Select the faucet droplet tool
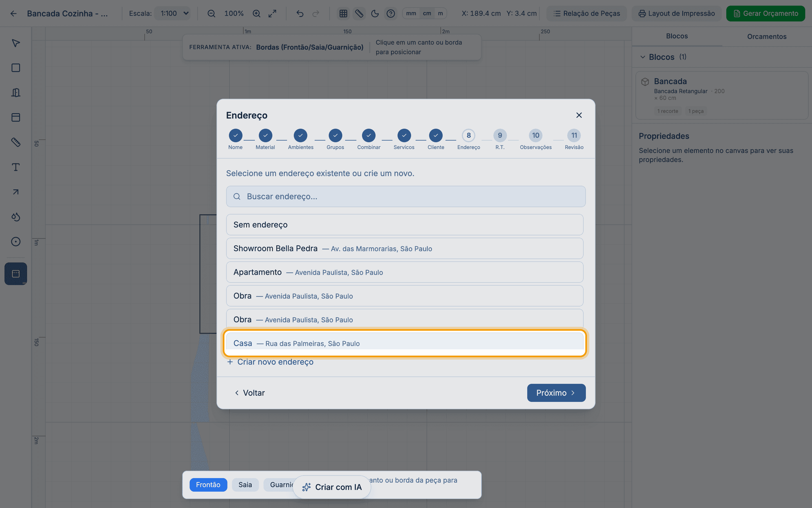Image resolution: width=812 pixels, height=508 pixels. click(x=16, y=217)
